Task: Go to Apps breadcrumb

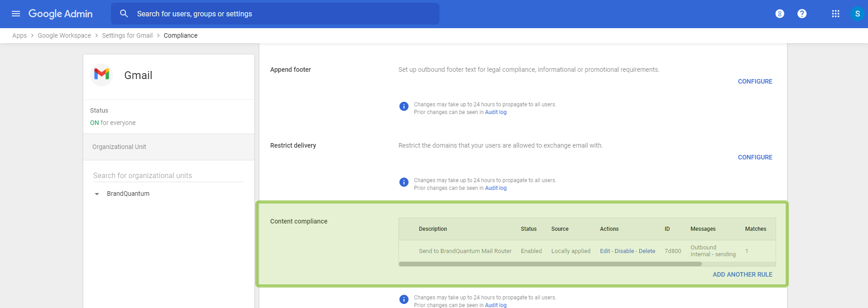Action: click(x=20, y=35)
